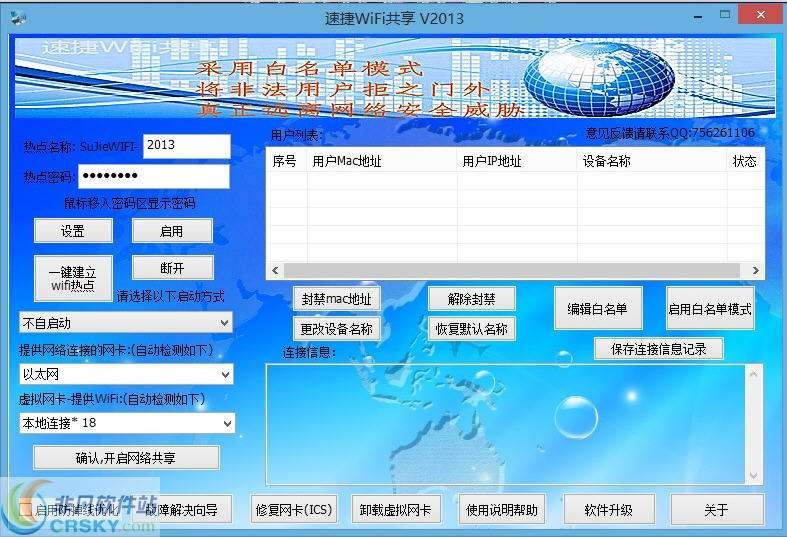Open the 本地连接* 18 virtual adapter dropdown
Screen dimensions: 787x537
126,423
